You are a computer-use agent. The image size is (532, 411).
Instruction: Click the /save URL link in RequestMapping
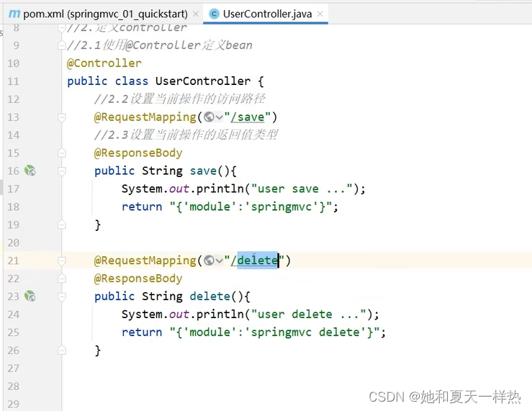click(248, 117)
